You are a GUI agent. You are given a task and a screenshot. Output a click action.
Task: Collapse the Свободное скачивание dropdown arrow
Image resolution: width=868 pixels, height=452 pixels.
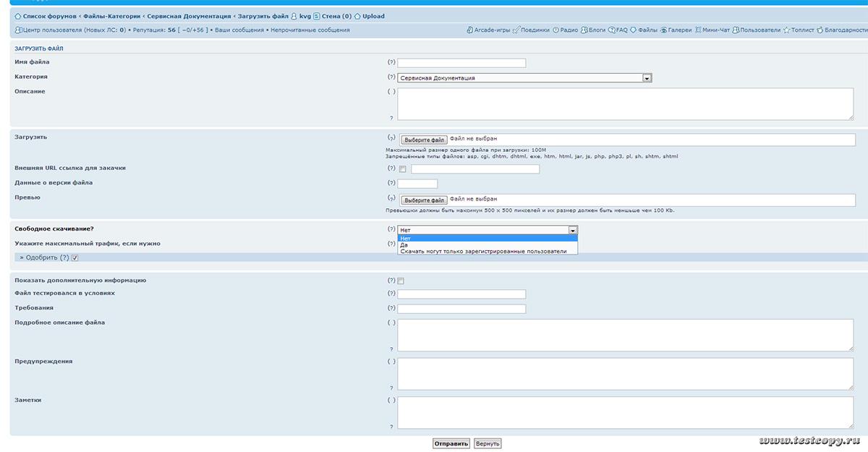tap(573, 230)
